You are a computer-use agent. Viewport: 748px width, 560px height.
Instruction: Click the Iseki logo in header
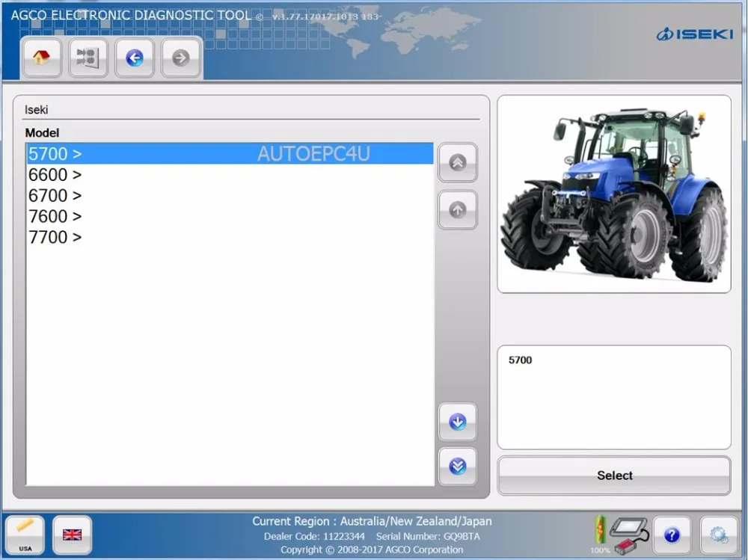point(695,34)
